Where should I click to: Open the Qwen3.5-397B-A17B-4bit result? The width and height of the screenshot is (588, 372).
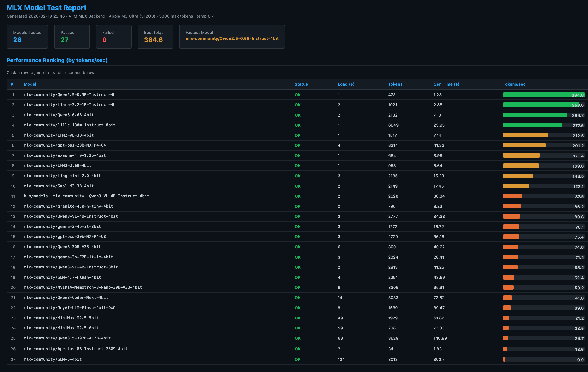pyautogui.click(x=146, y=338)
